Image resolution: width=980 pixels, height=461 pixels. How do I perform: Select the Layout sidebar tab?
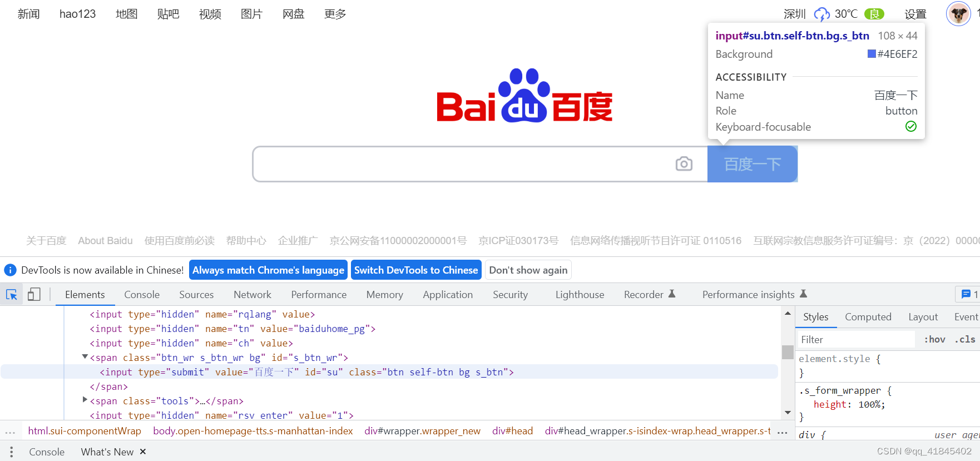coord(923,317)
